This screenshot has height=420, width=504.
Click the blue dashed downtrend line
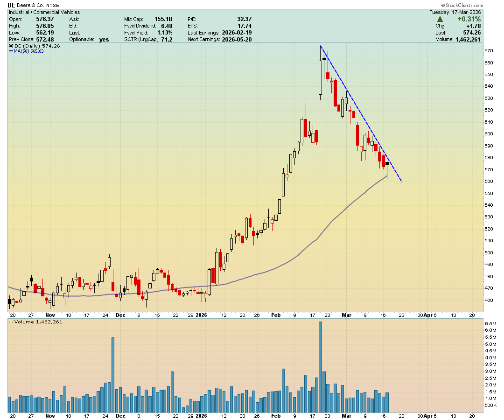(361, 113)
